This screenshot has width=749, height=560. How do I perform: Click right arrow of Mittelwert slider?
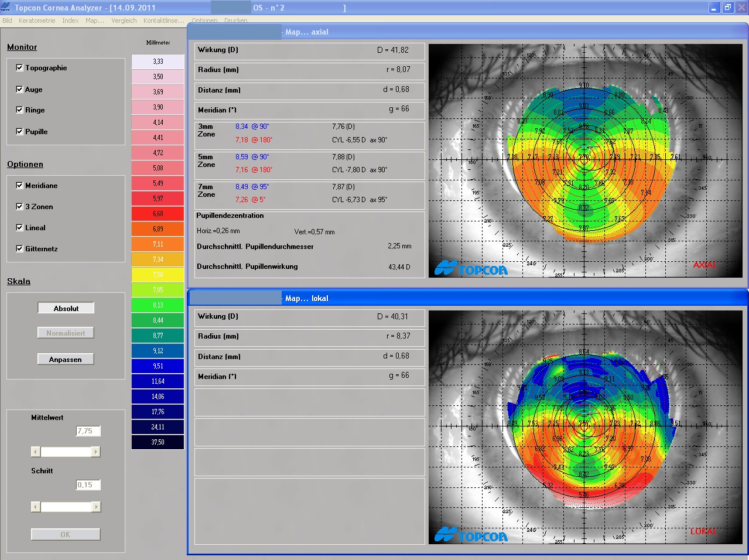(95, 452)
